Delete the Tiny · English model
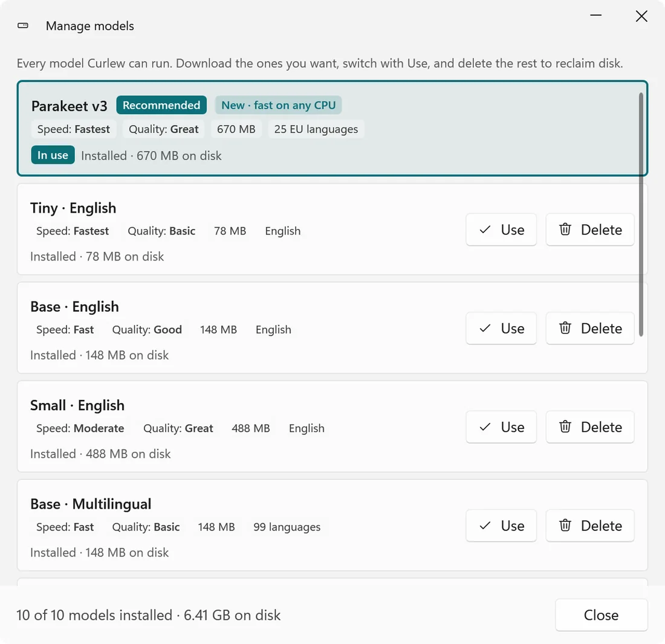 (x=590, y=230)
